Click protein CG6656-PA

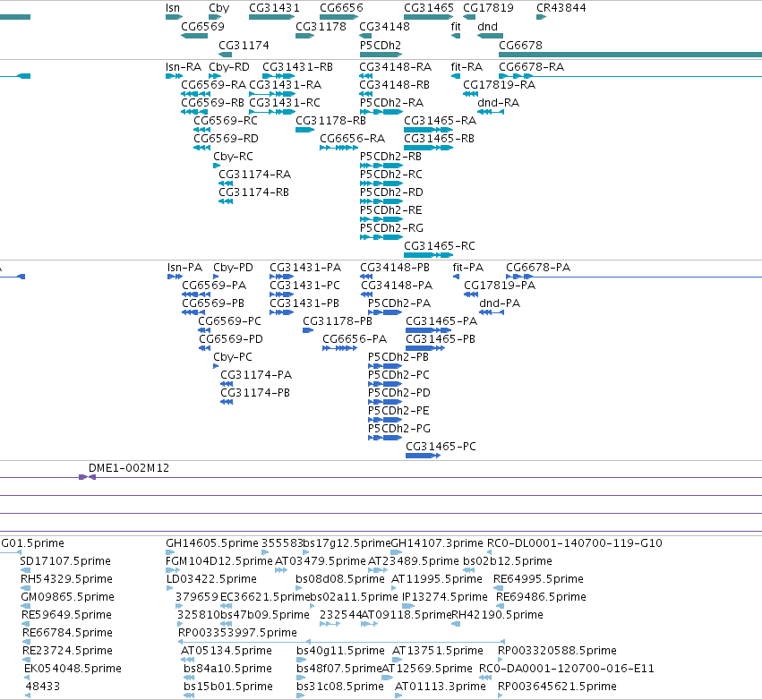click(355, 339)
